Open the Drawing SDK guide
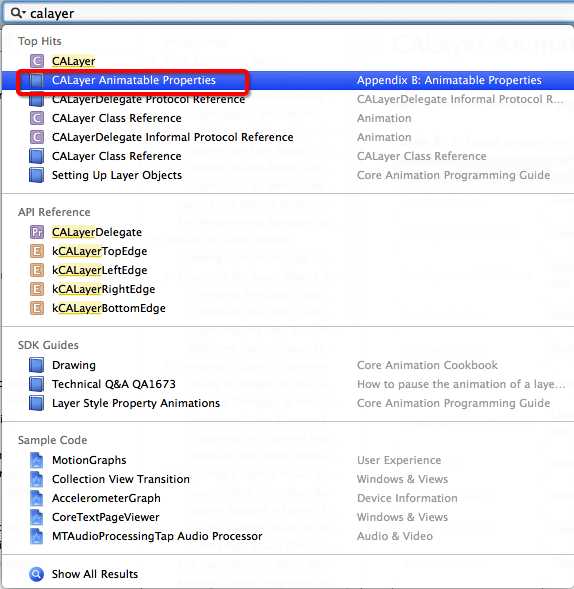Screen dimensions: 574x589 [x=288, y=365]
